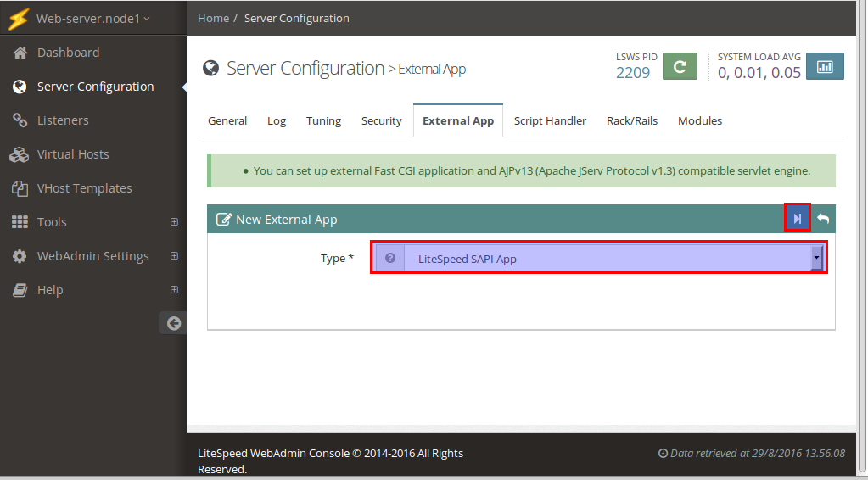The image size is (868, 480).
Task: Switch to the Rack/Rails tab
Action: pos(632,121)
